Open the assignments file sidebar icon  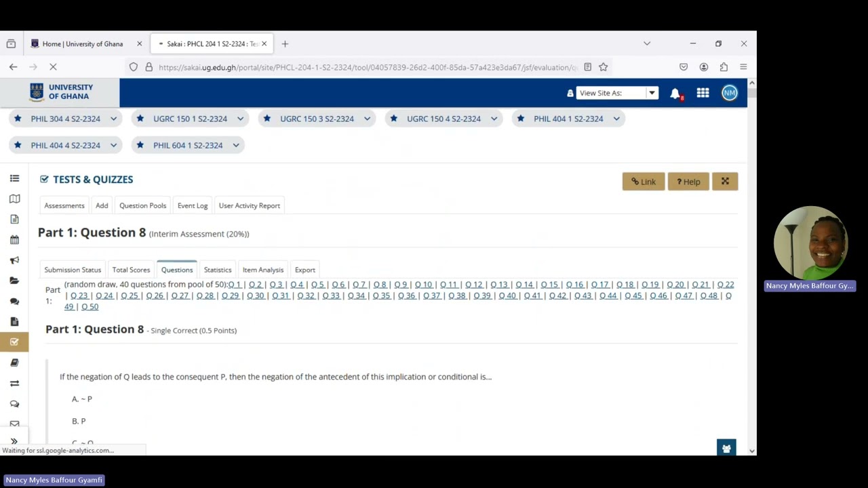[x=14, y=321]
